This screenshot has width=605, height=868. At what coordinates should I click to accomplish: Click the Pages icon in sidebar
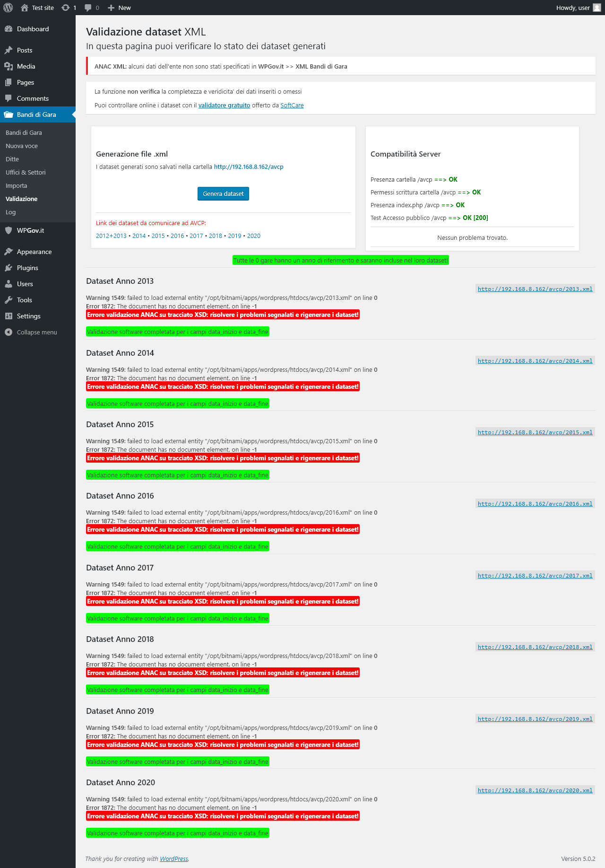[x=9, y=82]
